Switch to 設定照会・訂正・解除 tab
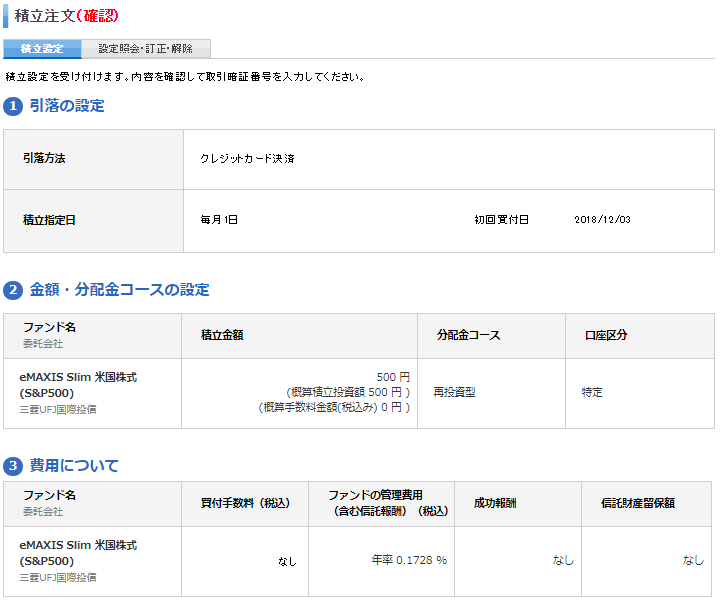 (146, 49)
